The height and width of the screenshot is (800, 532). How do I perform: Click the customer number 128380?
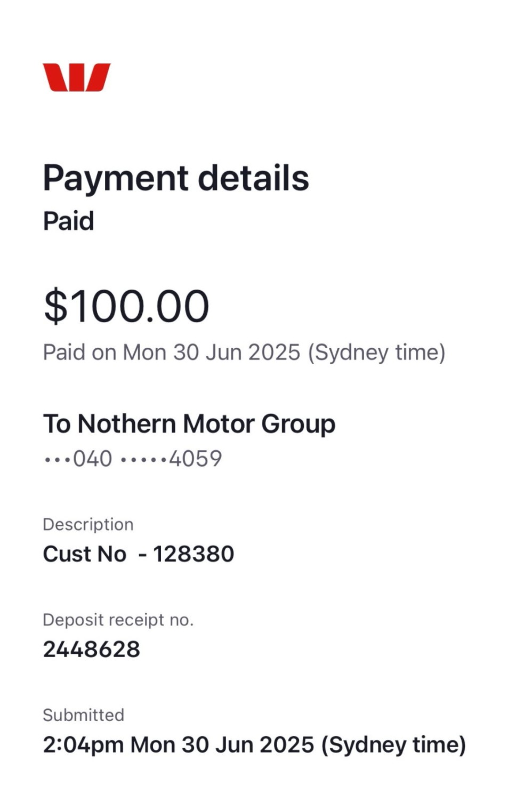click(x=194, y=554)
